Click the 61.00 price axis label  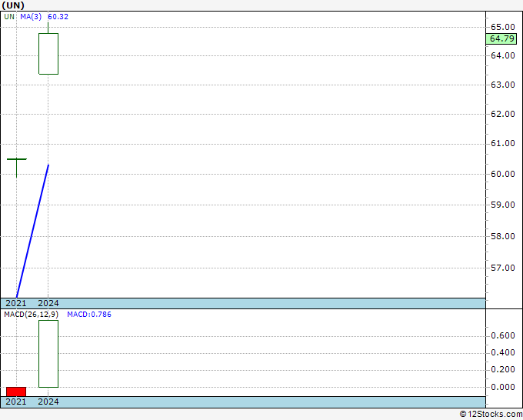(x=503, y=143)
